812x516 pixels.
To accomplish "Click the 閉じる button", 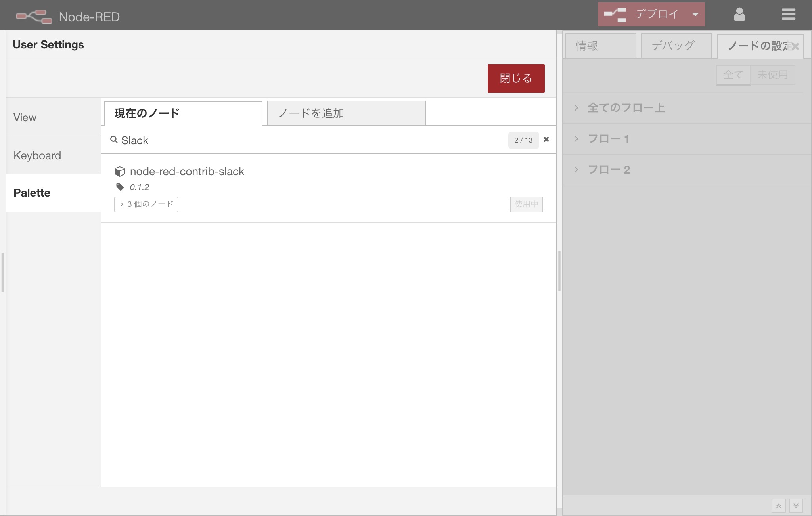I will coord(516,78).
